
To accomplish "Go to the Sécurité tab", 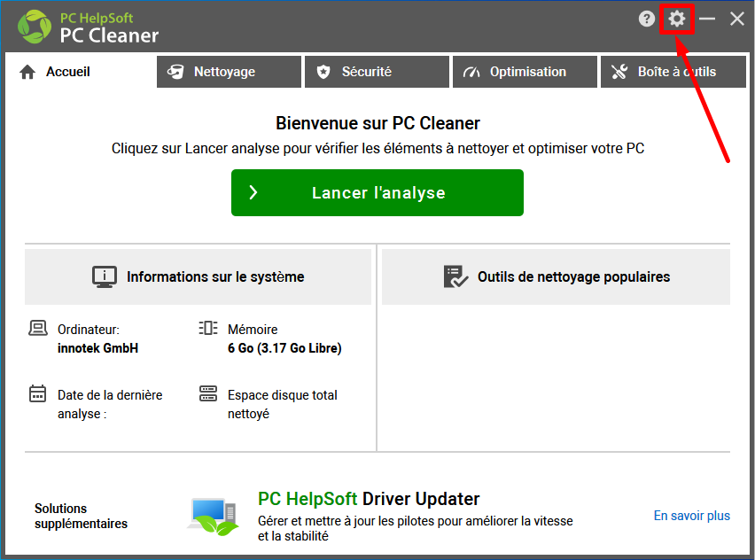I will [x=377, y=72].
